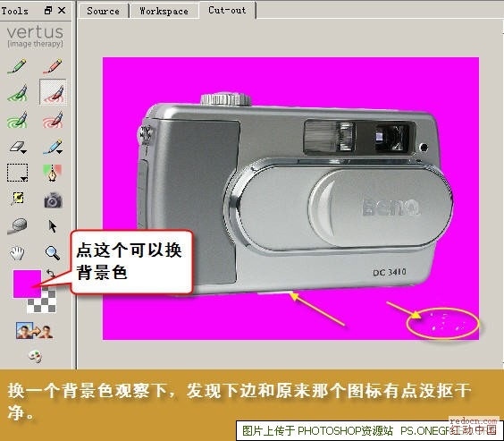Switch to the Workspace tab

tap(164, 11)
